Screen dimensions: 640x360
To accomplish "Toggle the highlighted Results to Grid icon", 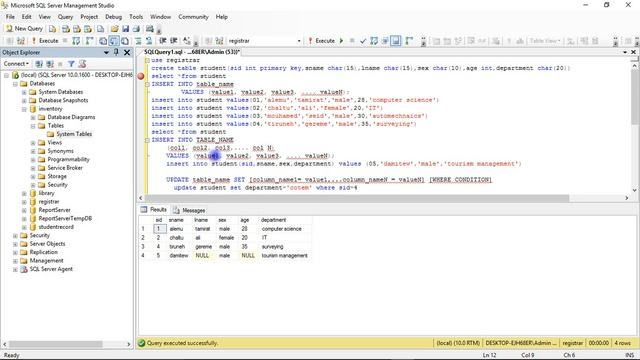I will coord(114,41).
